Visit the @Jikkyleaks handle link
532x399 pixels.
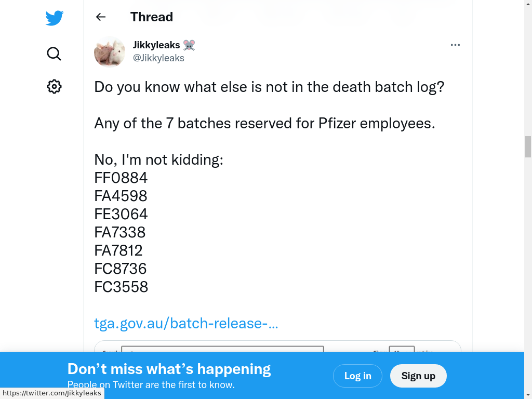click(x=159, y=58)
